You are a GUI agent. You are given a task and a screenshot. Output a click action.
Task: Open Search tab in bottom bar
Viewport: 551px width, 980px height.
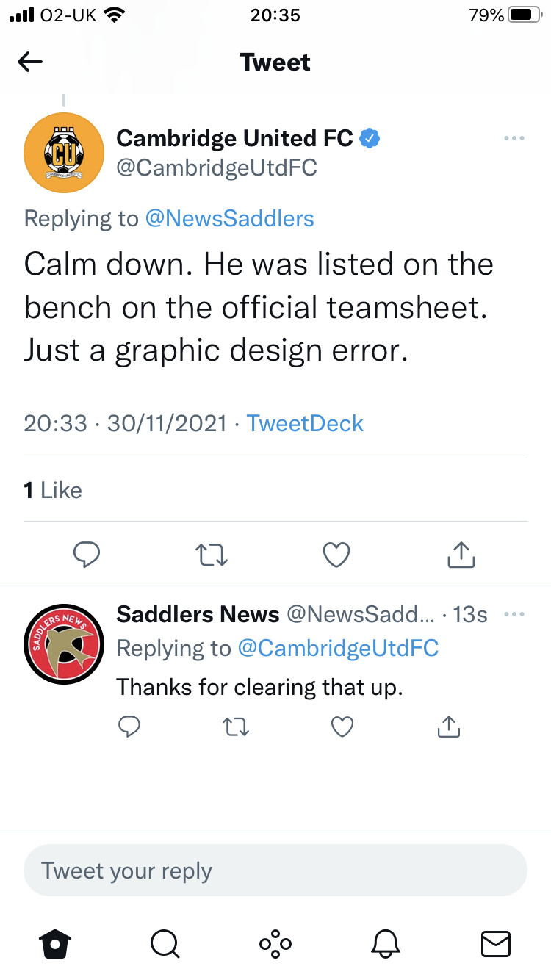[165, 943]
